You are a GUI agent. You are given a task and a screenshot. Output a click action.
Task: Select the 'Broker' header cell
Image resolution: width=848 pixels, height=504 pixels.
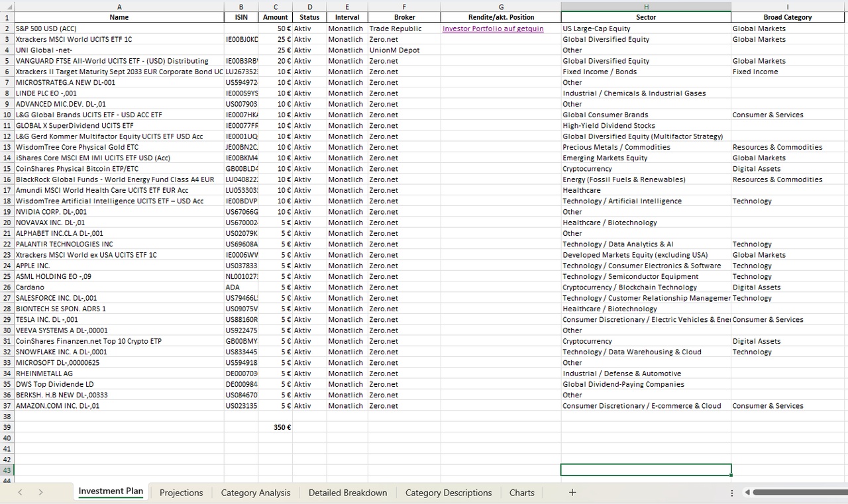click(x=404, y=17)
